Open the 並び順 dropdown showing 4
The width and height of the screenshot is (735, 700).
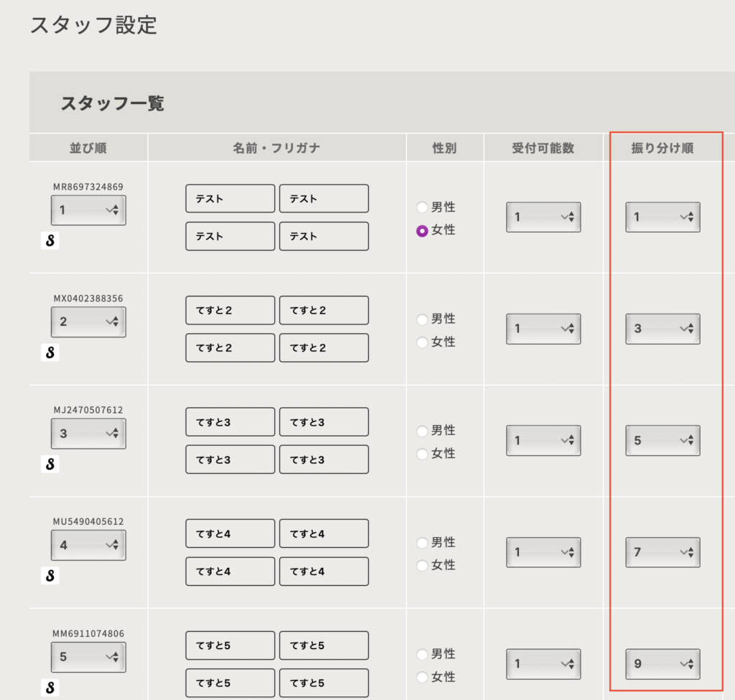88,545
